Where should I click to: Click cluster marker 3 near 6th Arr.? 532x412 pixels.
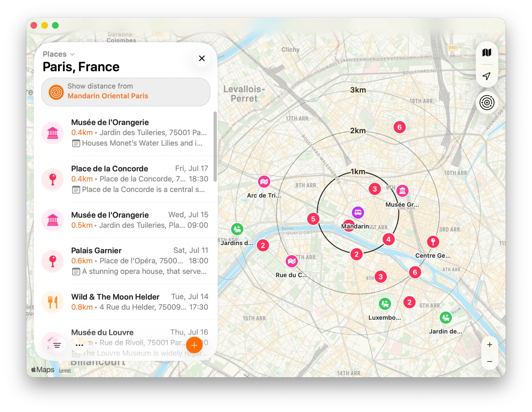pyautogui.click(x=381, y=276)
